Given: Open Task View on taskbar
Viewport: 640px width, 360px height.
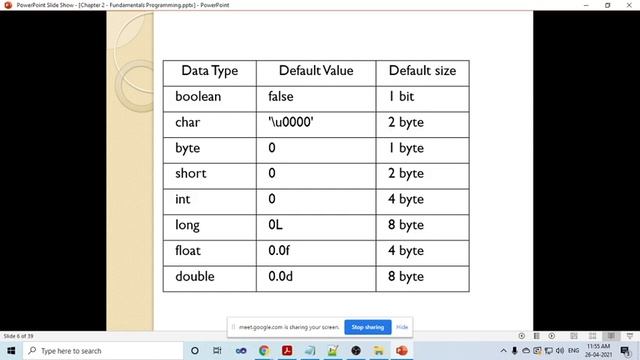Looking at the screenshot, I should pyautogui.click(x=217, y=351).
